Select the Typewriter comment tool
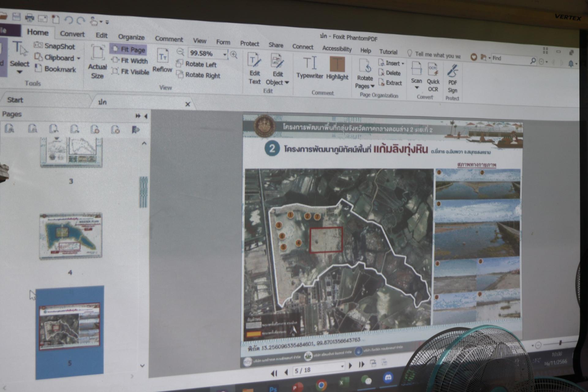Viewport: 588px width, 392px height. click(x=310, y=68)
